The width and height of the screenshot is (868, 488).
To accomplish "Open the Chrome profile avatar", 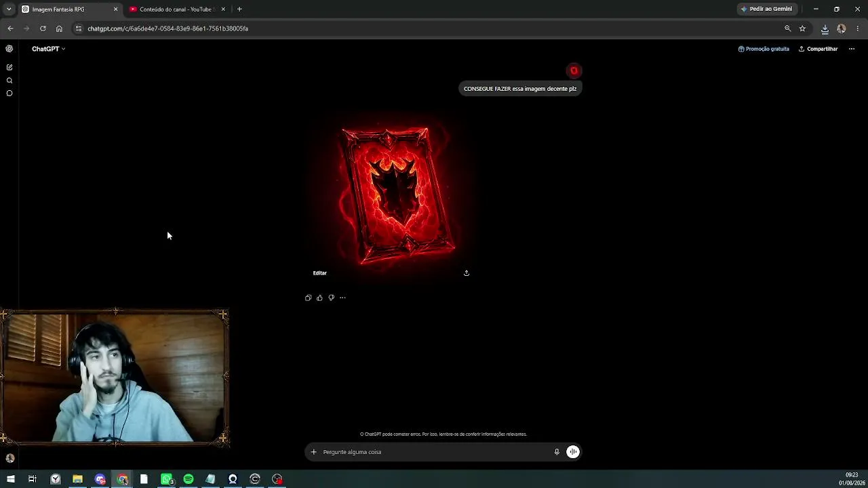I will tap(842, 28).
